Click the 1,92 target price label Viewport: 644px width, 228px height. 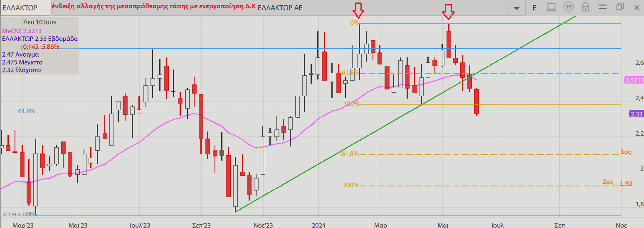[626, 183]
